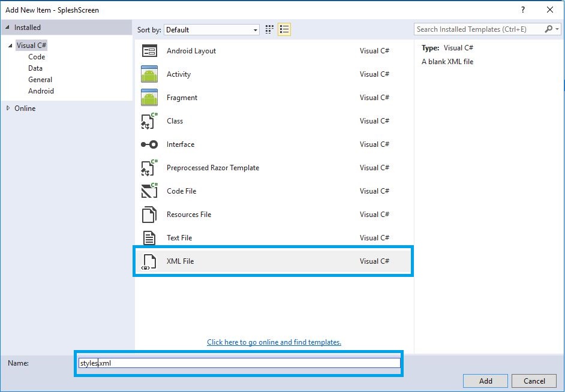Viewport: 565px width, 392px height.
Task: Pick the Fragment template icon
Action: point(149,98)
